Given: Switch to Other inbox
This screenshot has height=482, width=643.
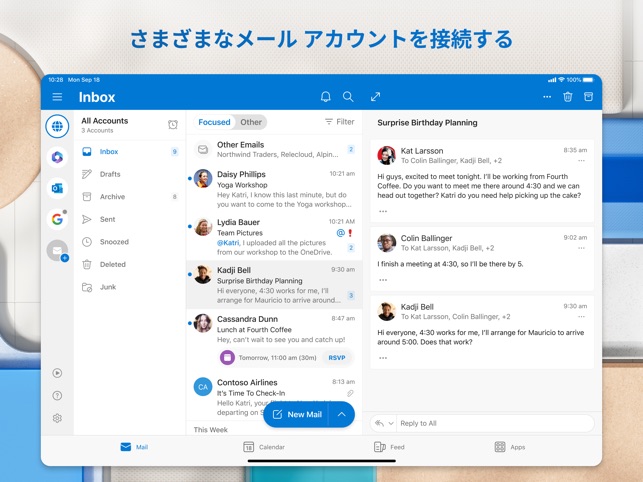Looking at the screenshot, I should click(x=251, y=122).
